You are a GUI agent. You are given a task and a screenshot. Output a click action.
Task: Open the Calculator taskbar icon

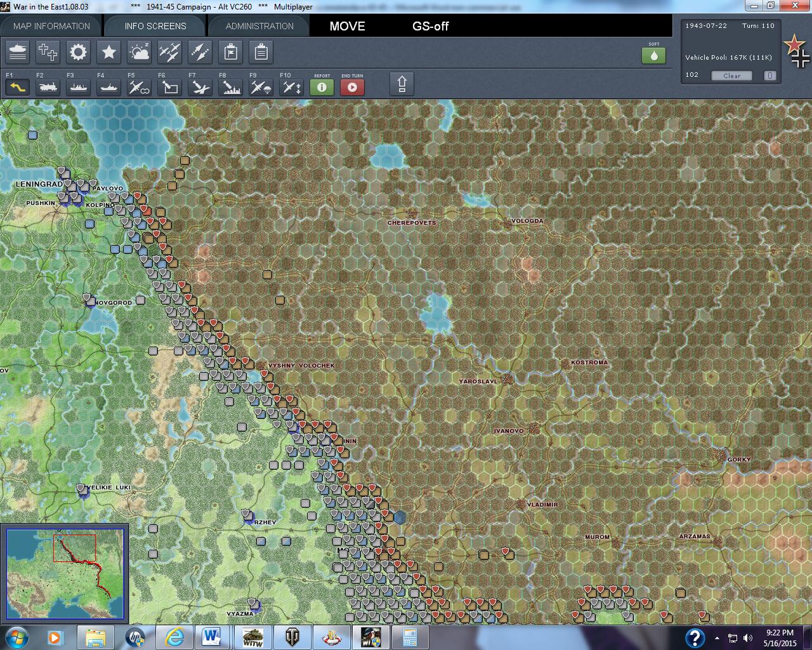point(410,637)
